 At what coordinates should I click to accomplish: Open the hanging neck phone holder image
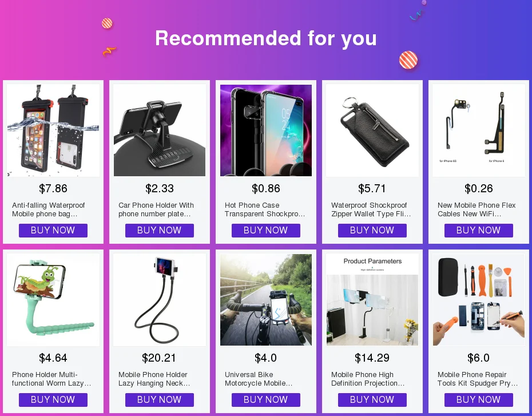[x=160, y=300]
